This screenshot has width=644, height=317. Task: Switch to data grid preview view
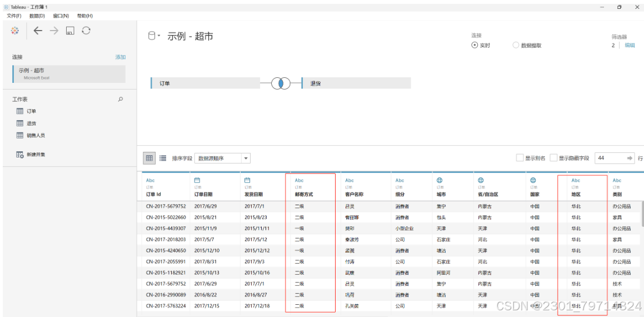(149, 158)
